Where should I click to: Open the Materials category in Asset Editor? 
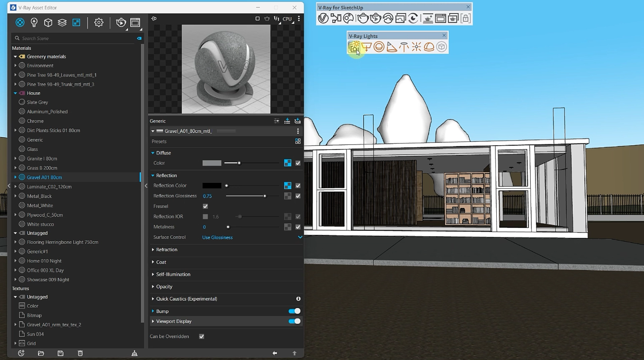(x=20, y=22)
